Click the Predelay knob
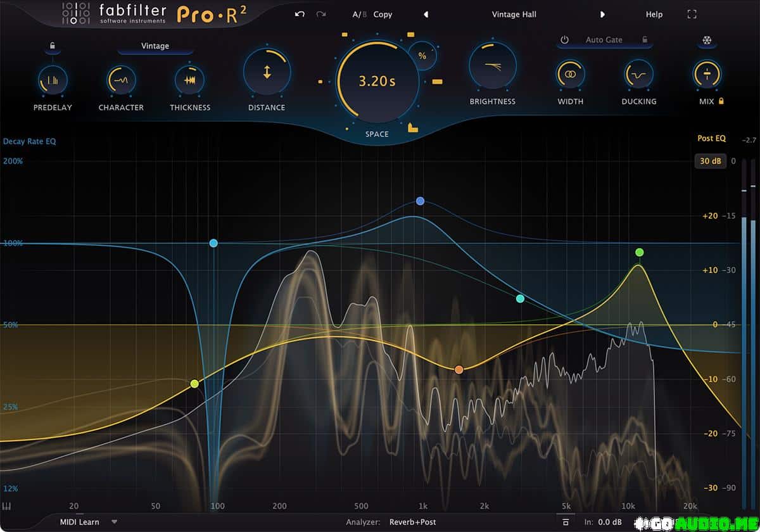Viewport: 760px width, 532px height. 53,80
